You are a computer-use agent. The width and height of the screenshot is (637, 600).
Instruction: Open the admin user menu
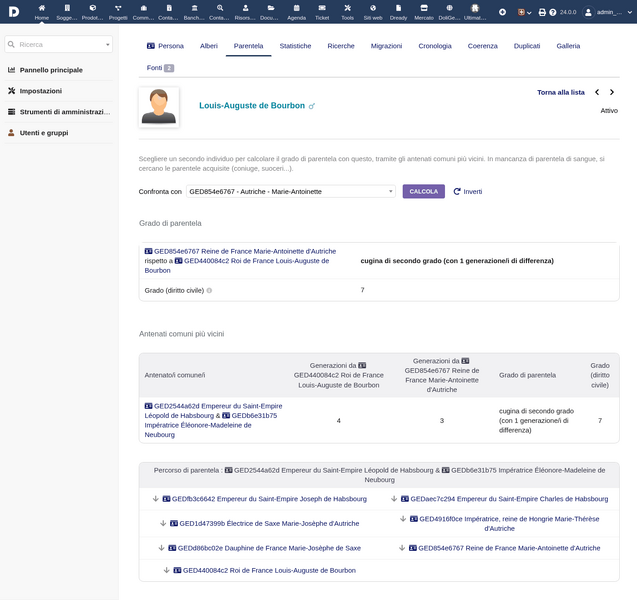pos(608,12)
